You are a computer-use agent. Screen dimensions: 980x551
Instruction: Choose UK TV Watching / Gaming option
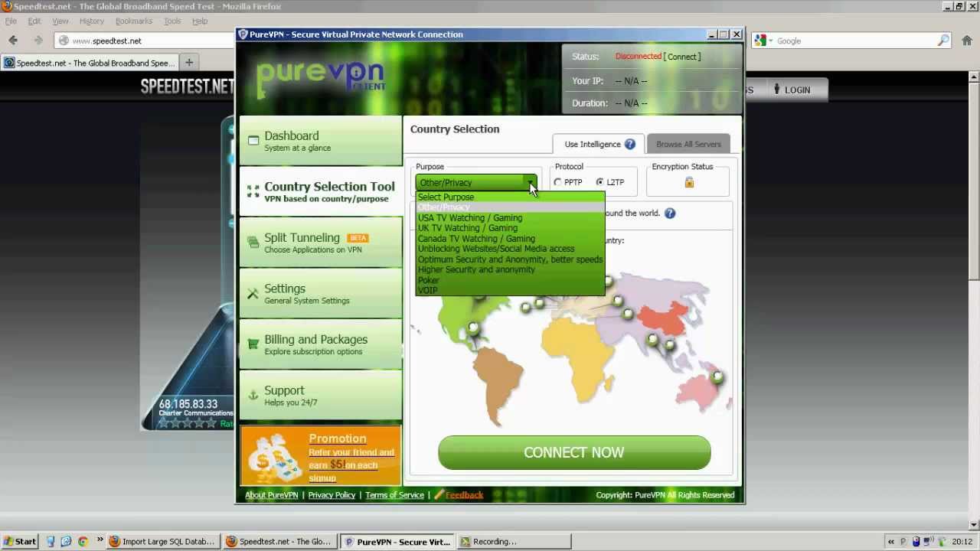tap(468, 228)
